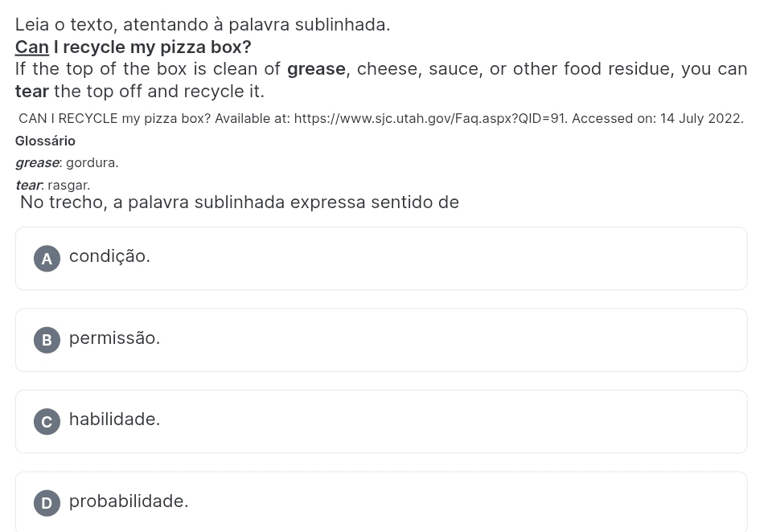Choose answer text "habilidade."
Image resolution: width=772 pixels, height=532 pixels.
pos(114,419)
